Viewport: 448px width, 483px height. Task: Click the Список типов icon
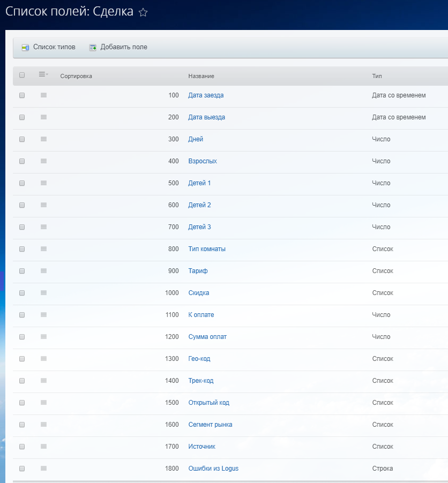click(x=25, y=47)
